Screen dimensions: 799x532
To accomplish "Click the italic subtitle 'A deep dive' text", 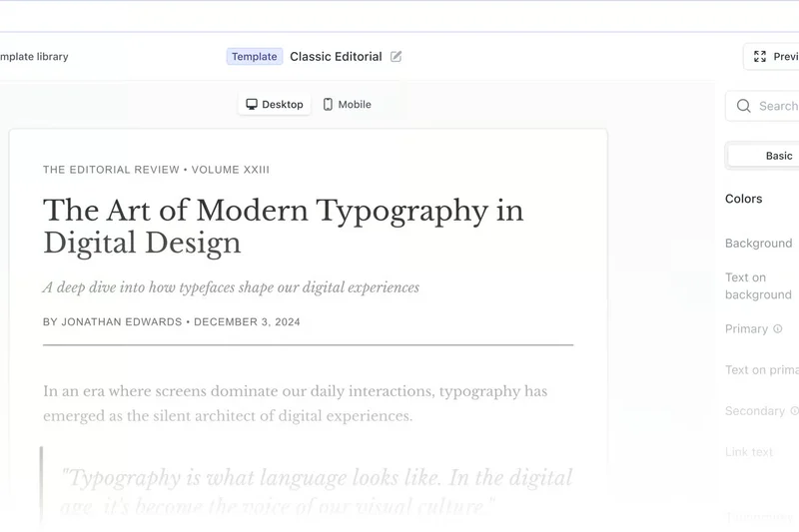I will (231, 287).
